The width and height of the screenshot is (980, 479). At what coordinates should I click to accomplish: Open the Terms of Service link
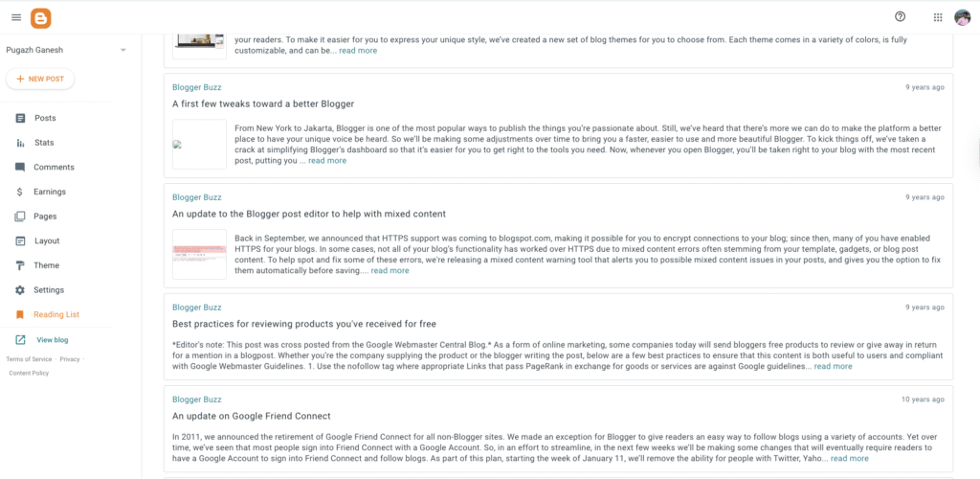tap(29, 359)
